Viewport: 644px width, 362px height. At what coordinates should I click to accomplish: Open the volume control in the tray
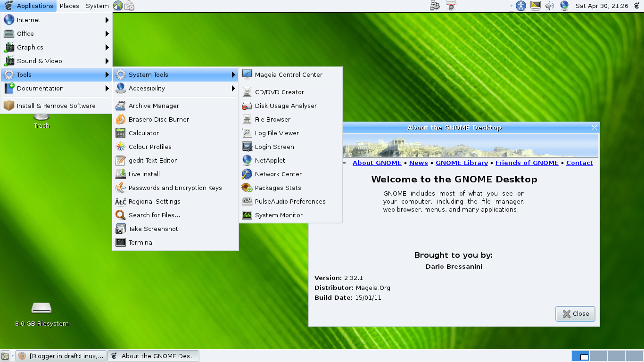550,6
